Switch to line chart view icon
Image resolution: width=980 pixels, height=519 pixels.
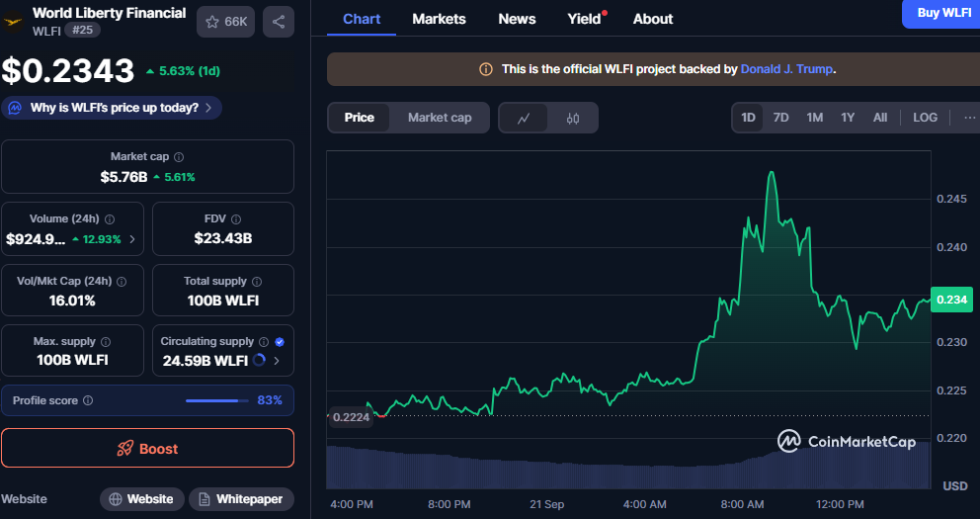[524, 118]
